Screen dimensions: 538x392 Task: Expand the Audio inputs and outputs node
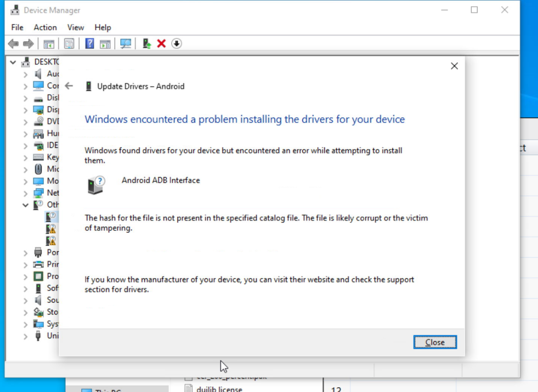[x=25, y=74]
